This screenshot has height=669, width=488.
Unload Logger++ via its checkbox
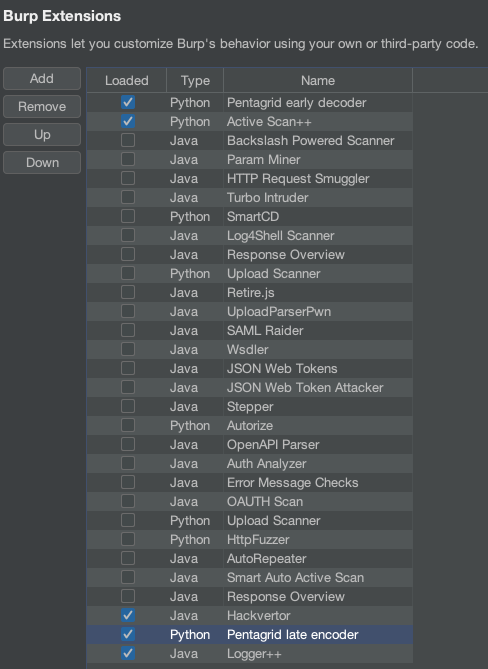point(128,653)
